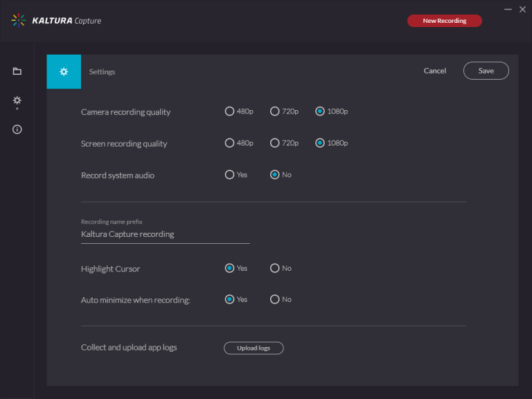Start a New Recording
This screenshot has width=532, height=399.
(445, 21)
